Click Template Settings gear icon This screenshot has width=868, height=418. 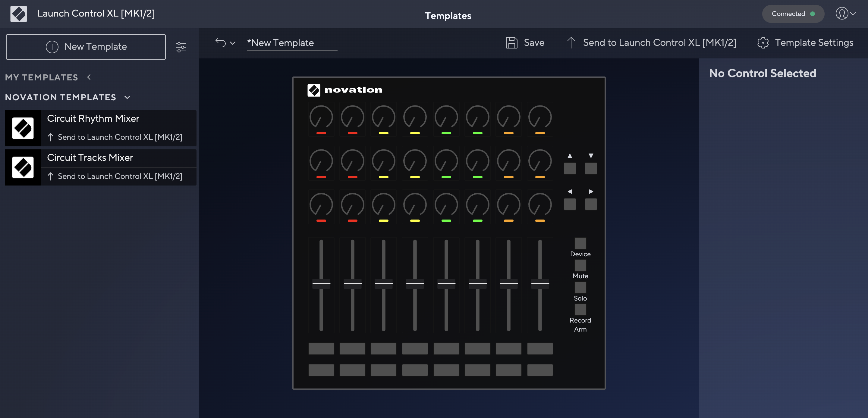[763, 43]
